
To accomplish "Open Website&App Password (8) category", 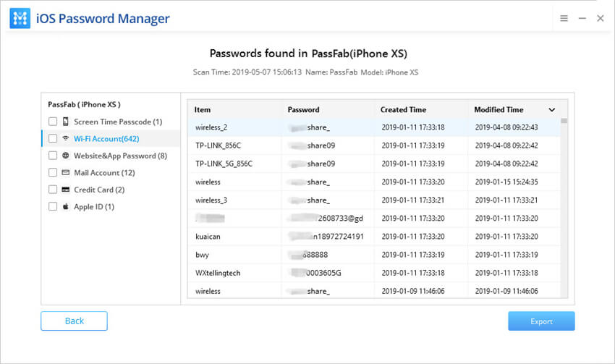I will 120,156.
